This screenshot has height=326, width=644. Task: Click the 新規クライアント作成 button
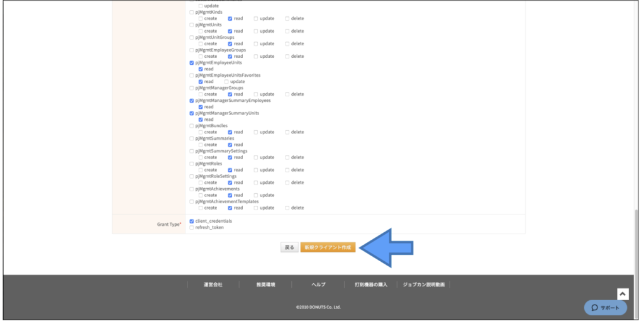click(x=328, y=247)
